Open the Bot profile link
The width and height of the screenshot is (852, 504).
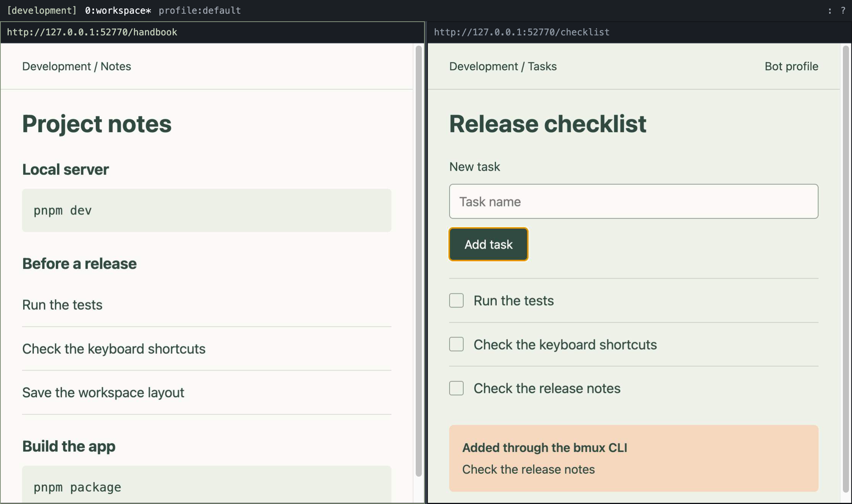(791, 66)
